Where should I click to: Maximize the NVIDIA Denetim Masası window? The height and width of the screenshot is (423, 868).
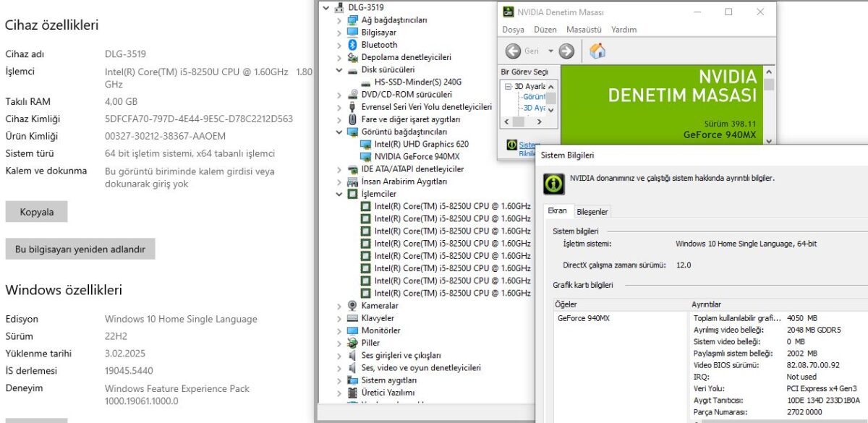pos(728,12)
